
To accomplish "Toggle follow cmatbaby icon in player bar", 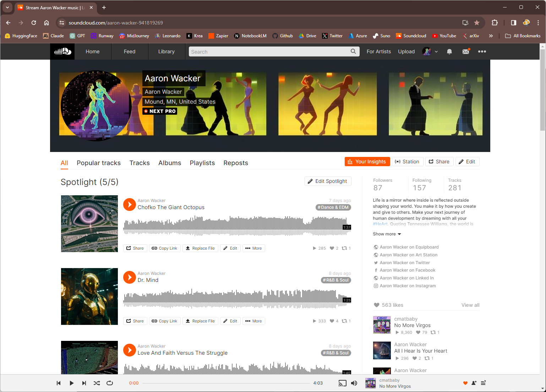I will (474, 383).
